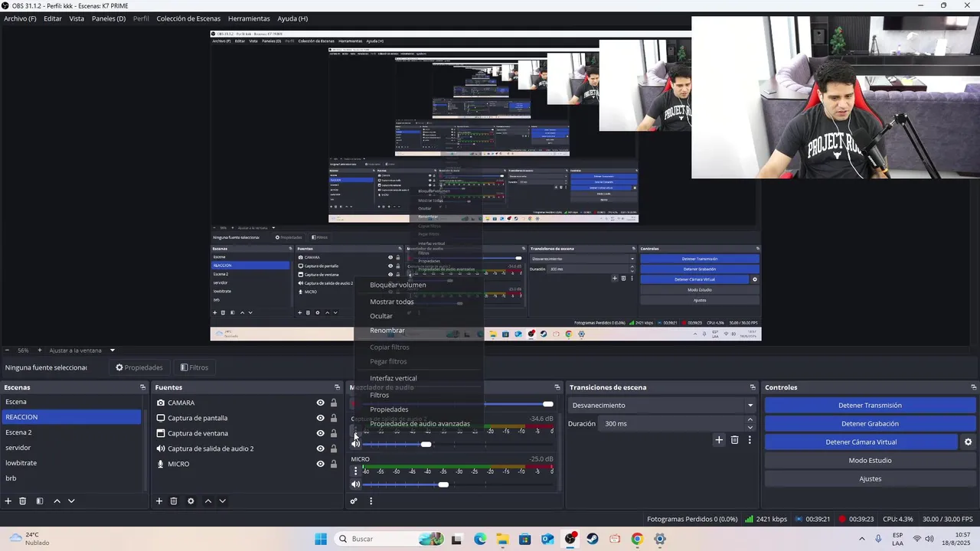Mute the MICRO audio channel
Image resolution: width=980 pixels, height=551 pixels.
[355, 484]
